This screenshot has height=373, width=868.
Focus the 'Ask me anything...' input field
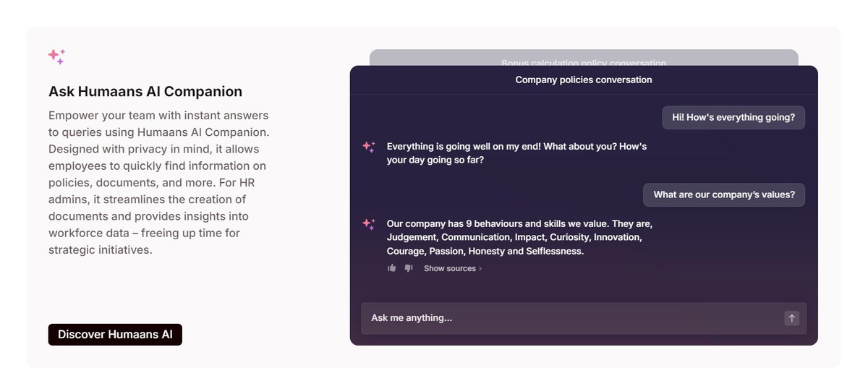pyautogui.click(x=571, y=318)
